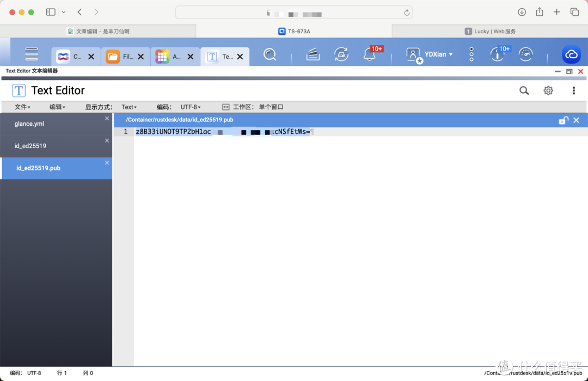This screenshot has width=588, height=381.
Task: Open the external devices icon
Action: pyautogui.click(x=341, y=55)
